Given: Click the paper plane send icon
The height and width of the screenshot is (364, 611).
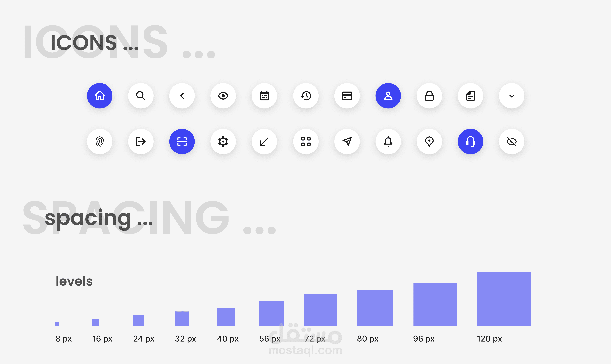Looking at the screenshot, I should 347,142.
